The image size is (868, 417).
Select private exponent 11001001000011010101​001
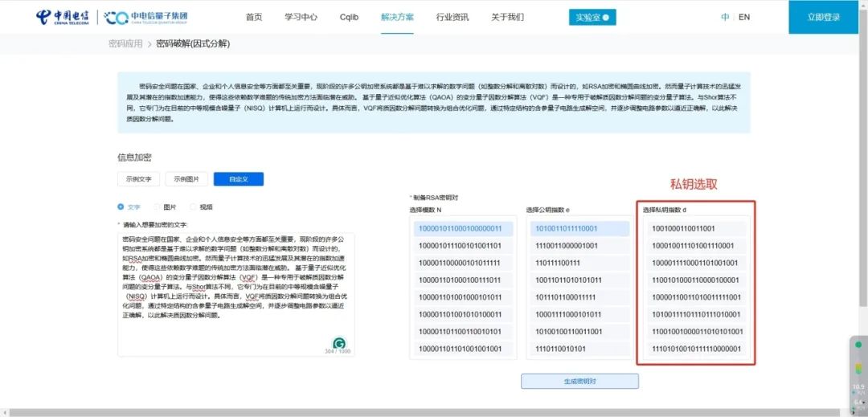pos(696,332)
